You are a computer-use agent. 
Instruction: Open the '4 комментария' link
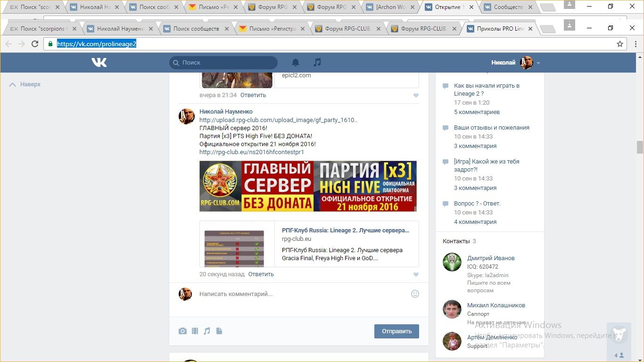tap(475, 222)
